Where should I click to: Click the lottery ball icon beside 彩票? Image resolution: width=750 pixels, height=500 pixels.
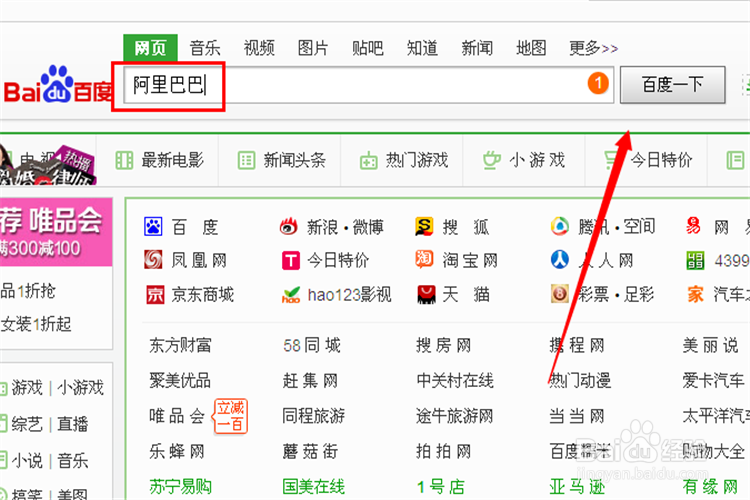(559, 294)
